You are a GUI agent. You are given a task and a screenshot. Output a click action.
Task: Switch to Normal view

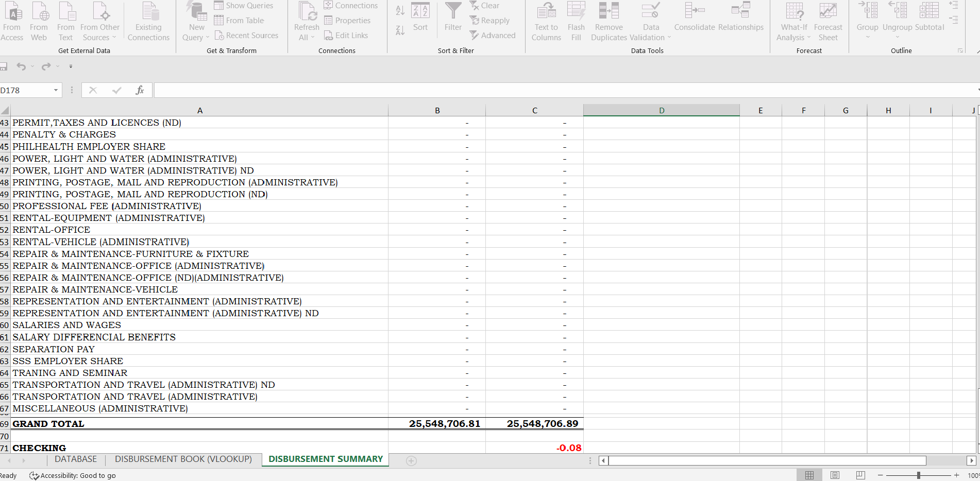[809, 475]
